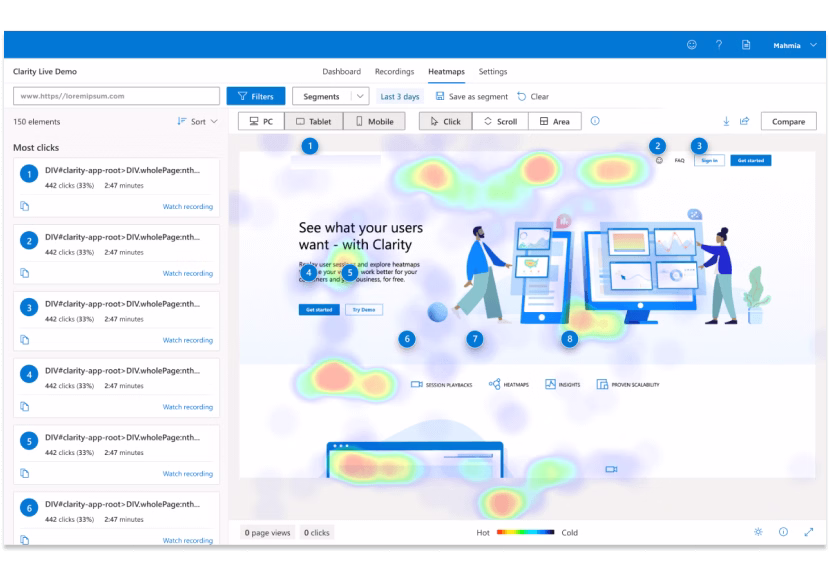Click the Compare button
Image resolution: width=830 pixels, height=580 pixels.
[x=788, y=121]
